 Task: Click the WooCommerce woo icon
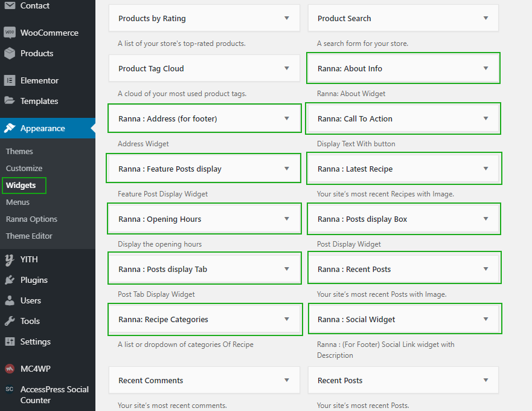pos(10,33)
